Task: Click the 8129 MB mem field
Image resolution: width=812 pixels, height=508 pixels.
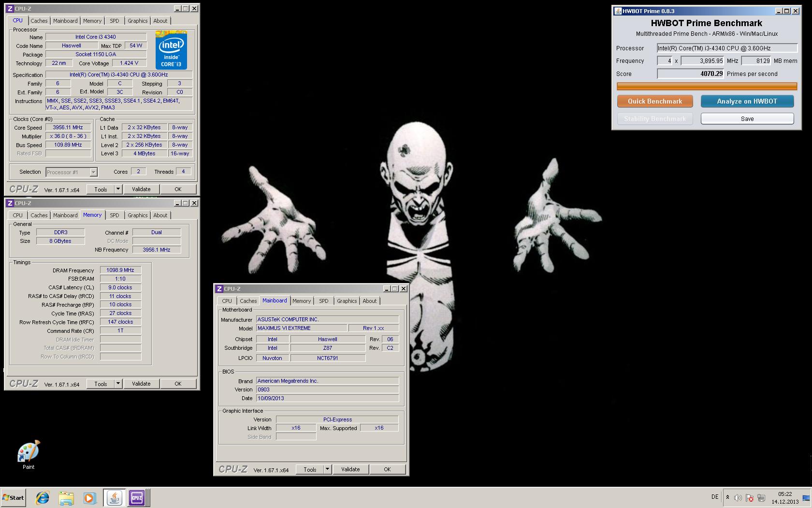Action: click(x=756, y=61)
